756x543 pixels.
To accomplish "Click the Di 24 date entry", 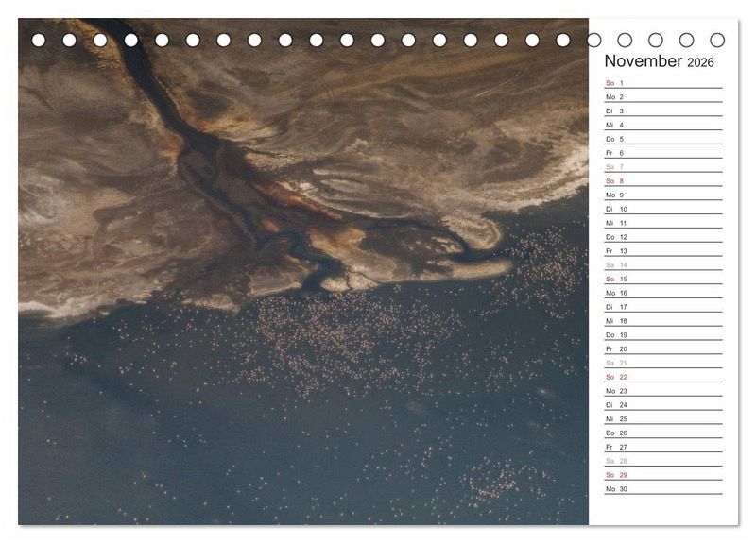I will tap(662, 405).
